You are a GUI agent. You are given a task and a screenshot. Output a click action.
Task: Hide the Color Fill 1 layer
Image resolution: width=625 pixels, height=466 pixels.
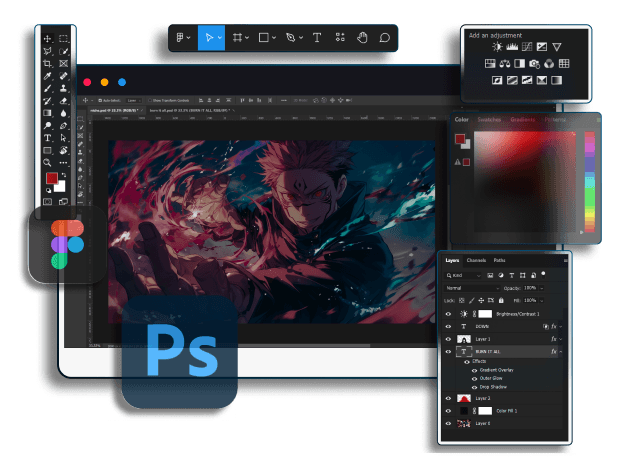(x=448, y=411)
